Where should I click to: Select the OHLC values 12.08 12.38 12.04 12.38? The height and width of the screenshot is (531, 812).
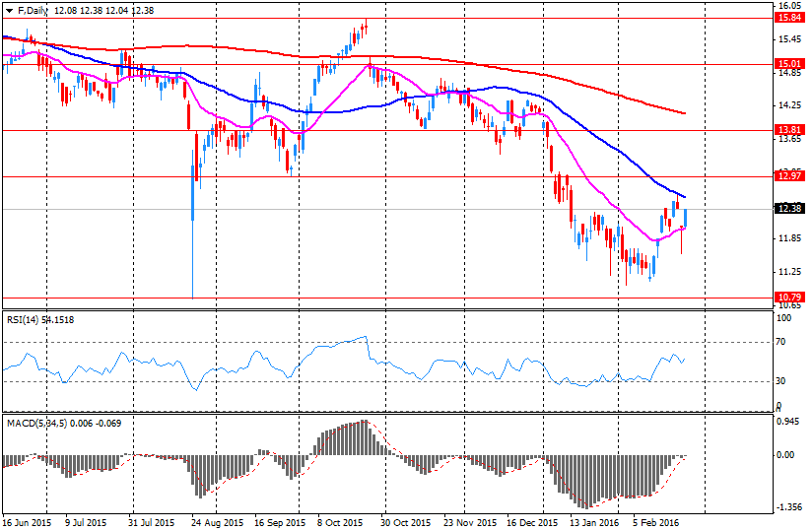point(103,11)
